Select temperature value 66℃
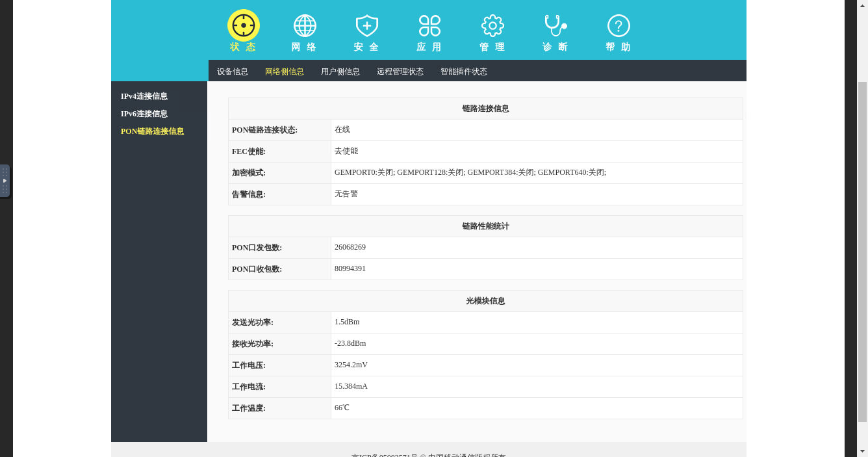Image resolution: width=868 pixels, height=457 pixels. (342, 408)
